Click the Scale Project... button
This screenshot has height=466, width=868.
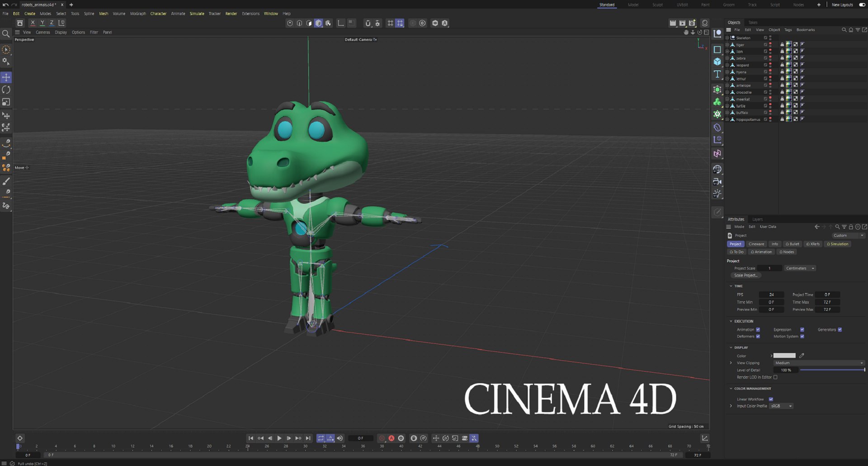(x=745, y=275)
